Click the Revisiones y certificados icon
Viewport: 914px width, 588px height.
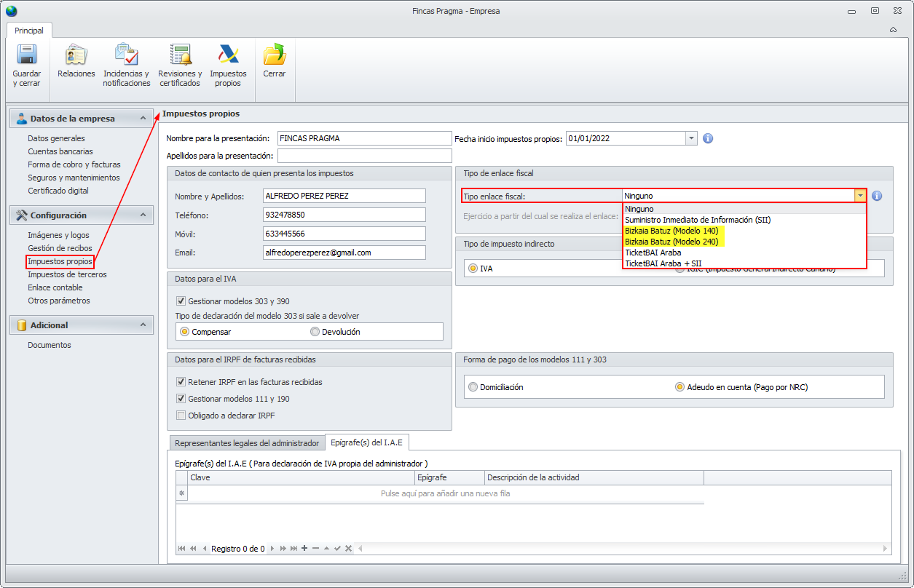point(180,56)
